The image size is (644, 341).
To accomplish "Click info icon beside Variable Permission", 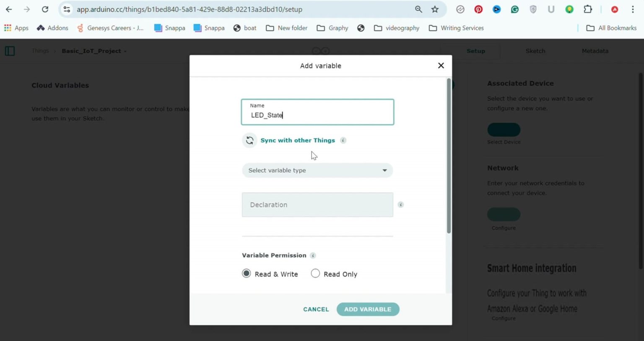I will click(313, 255).
